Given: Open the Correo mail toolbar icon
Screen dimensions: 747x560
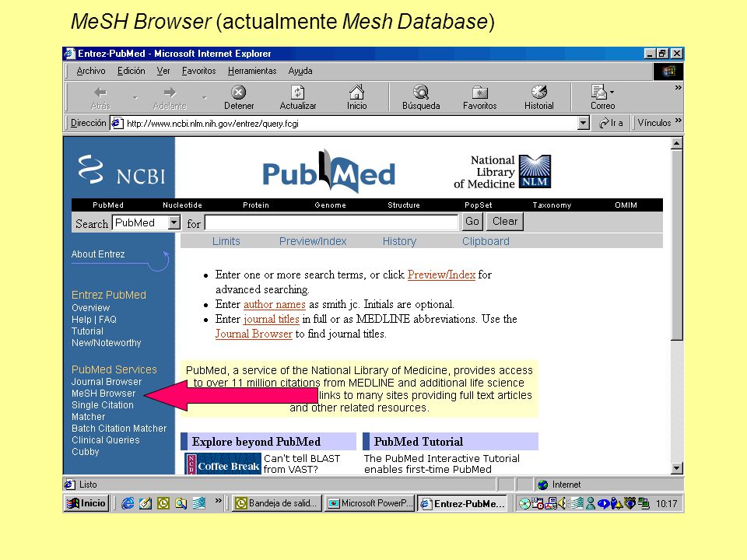Looking at the screenshot, I should (x=599, y=92).
